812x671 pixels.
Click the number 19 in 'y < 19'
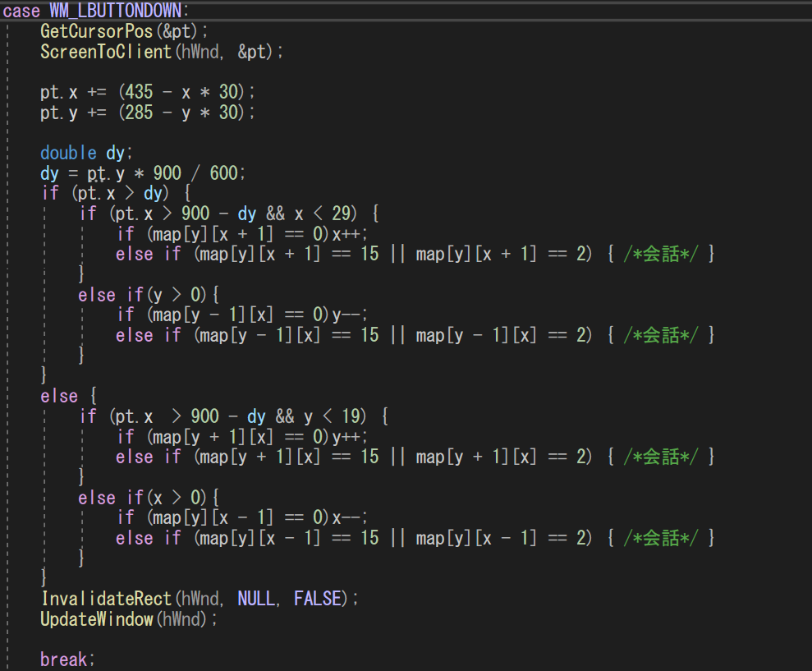click(351, 416)
